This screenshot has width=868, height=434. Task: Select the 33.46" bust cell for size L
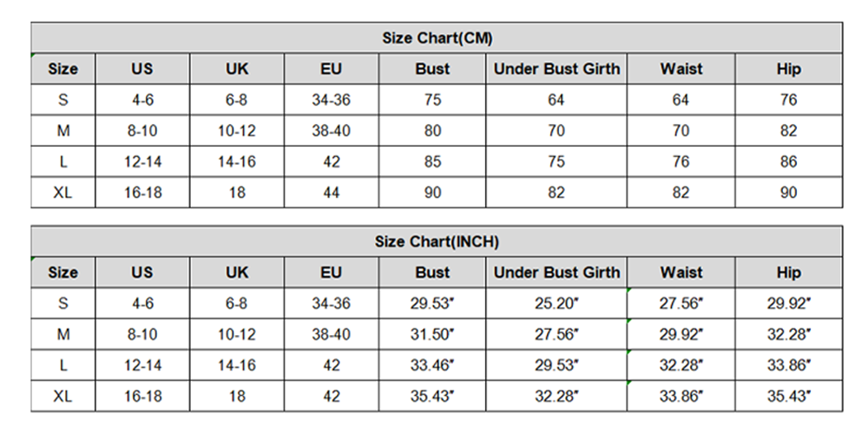[x=432, y=365]
